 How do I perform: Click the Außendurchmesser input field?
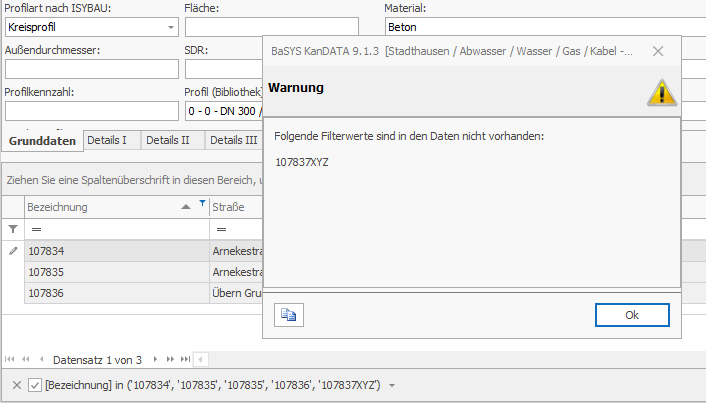(91, 69)
